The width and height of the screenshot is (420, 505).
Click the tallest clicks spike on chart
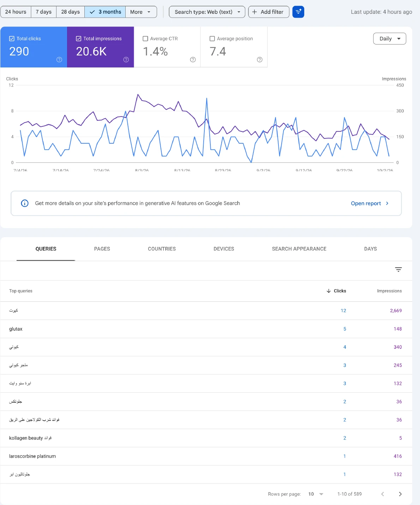coord(206,98)
